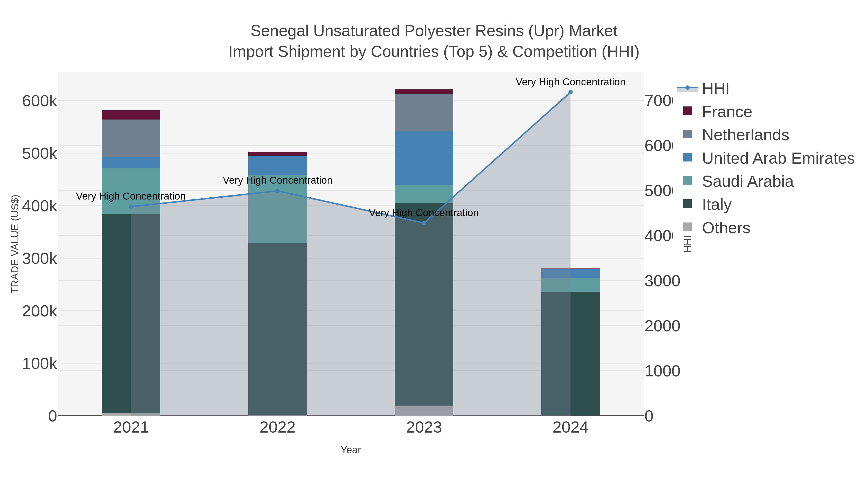Screen dimensions: 868x488
Task: Select the 2024 HHI data point
Action: coord(570,92)
